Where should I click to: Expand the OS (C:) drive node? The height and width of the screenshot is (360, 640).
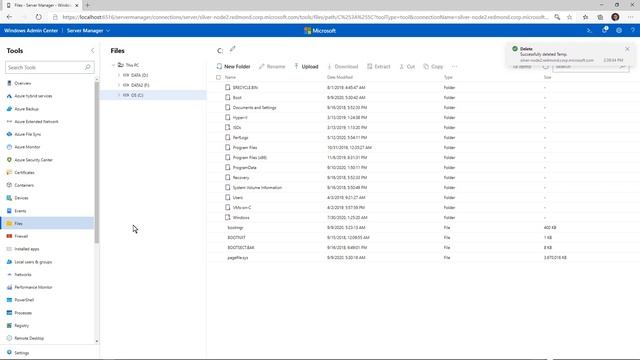[x=119, y=95]
